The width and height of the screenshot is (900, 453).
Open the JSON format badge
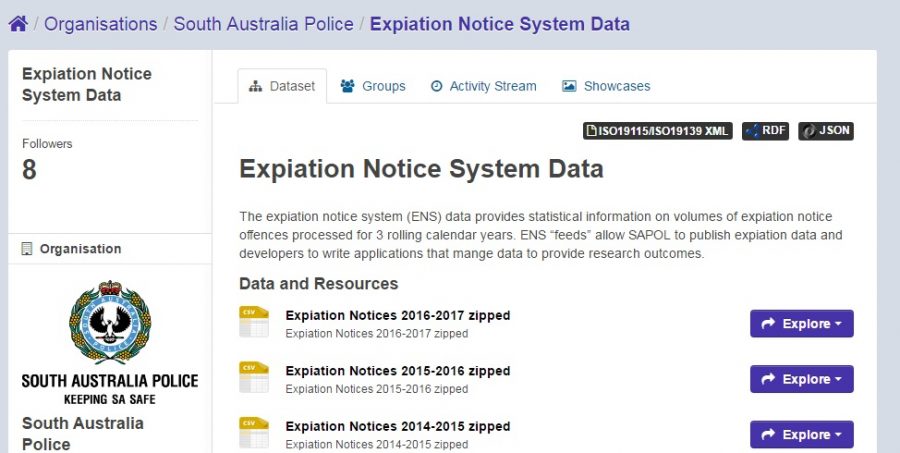pos(825,131)
